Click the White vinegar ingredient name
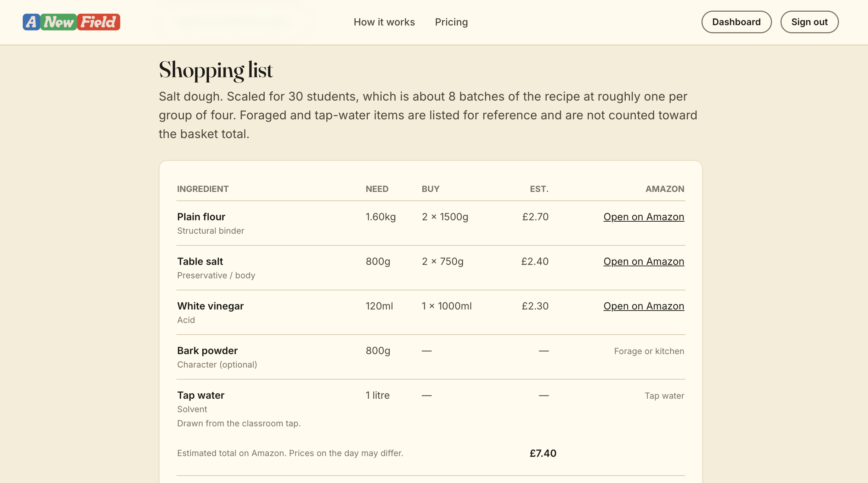The width and height of the screenshot is (868, 483). coord(210,306)
